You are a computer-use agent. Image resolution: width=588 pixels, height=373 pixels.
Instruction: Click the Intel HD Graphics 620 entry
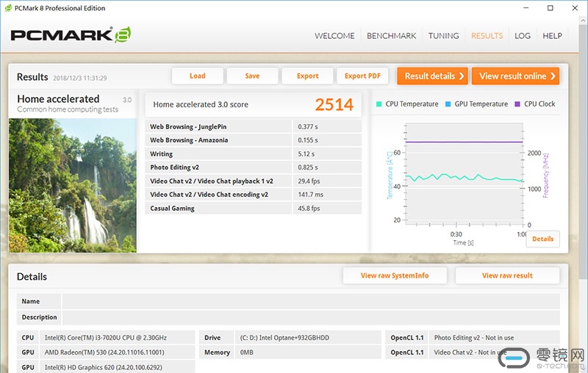coord(104,367)
